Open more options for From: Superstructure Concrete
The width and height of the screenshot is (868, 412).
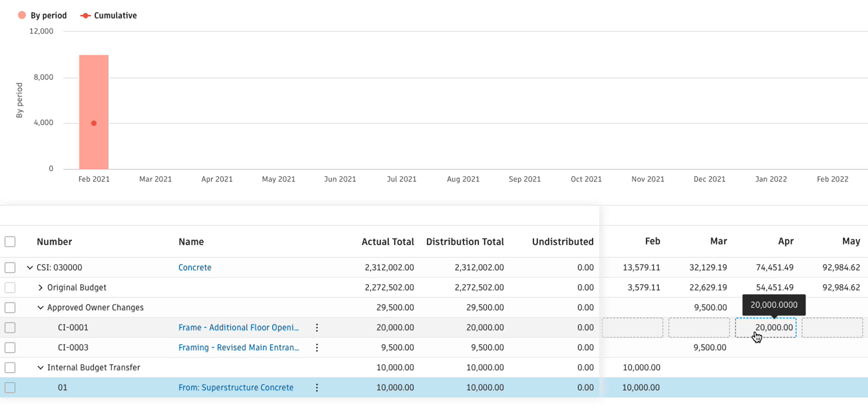[317, 387]
